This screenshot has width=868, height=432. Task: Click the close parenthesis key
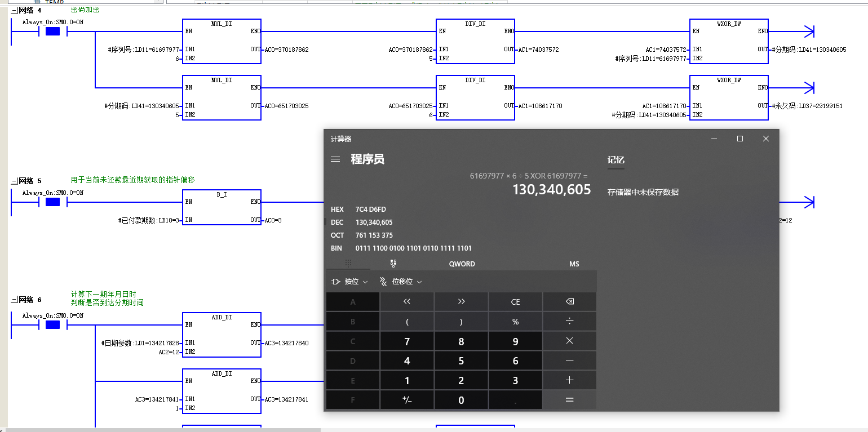point(461,322)
